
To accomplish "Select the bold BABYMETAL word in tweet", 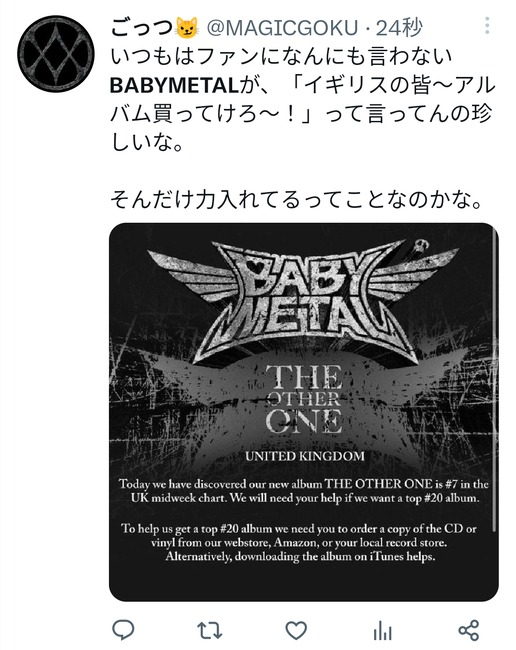I will (x=174, y=86).
